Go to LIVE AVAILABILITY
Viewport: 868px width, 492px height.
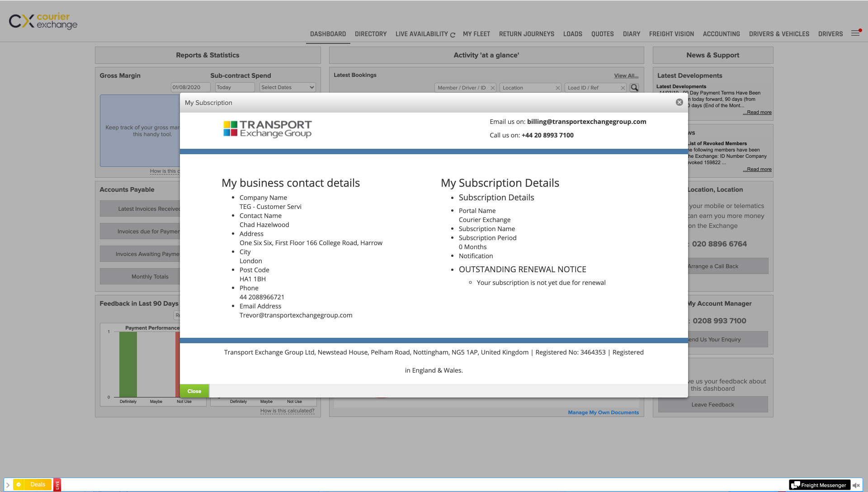[x=421, y=34]
